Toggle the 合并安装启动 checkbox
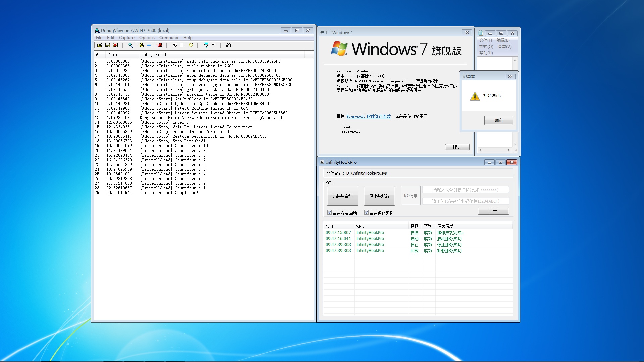 click(x=329, y=213)
